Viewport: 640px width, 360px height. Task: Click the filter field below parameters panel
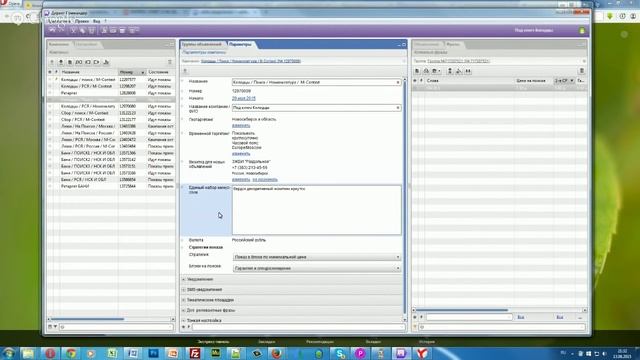(x=298, y=327)
